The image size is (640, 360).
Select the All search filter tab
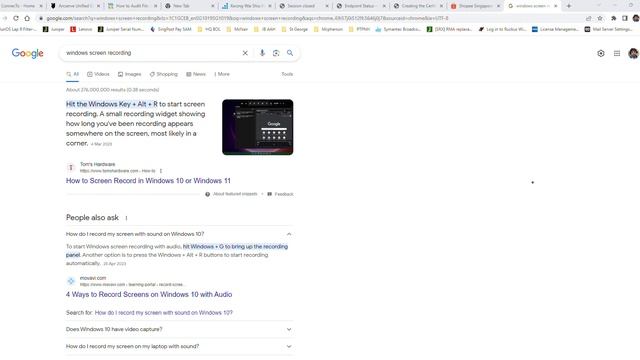[72, 74]
